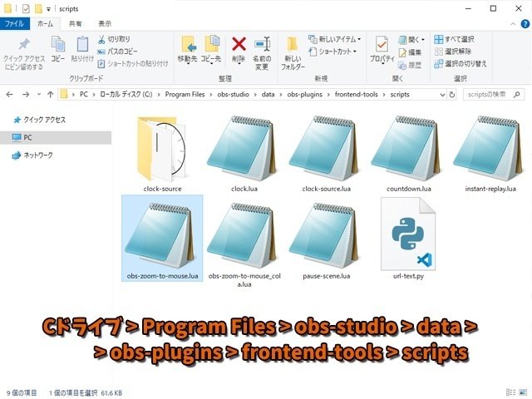Click History (履歴) ribbon button
This screenshot has width=532, height=399.
[410, 65]
